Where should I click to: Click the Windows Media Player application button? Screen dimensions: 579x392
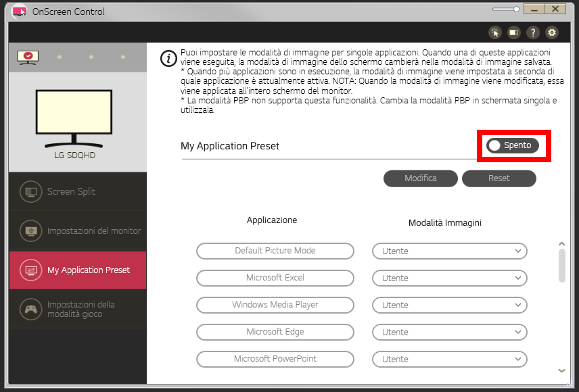coord(275,305)
